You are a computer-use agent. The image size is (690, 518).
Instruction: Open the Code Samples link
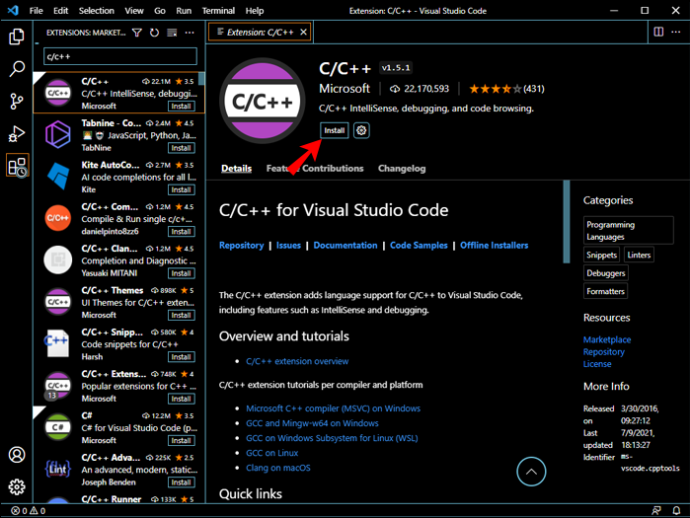pyautogui.click(x=418, y=245)
